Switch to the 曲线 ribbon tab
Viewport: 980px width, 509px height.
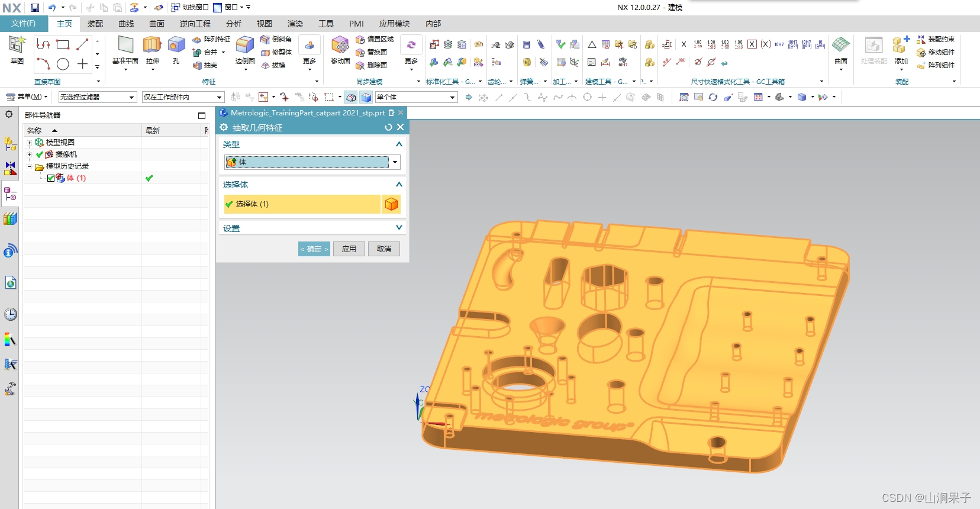pos(126,24)
